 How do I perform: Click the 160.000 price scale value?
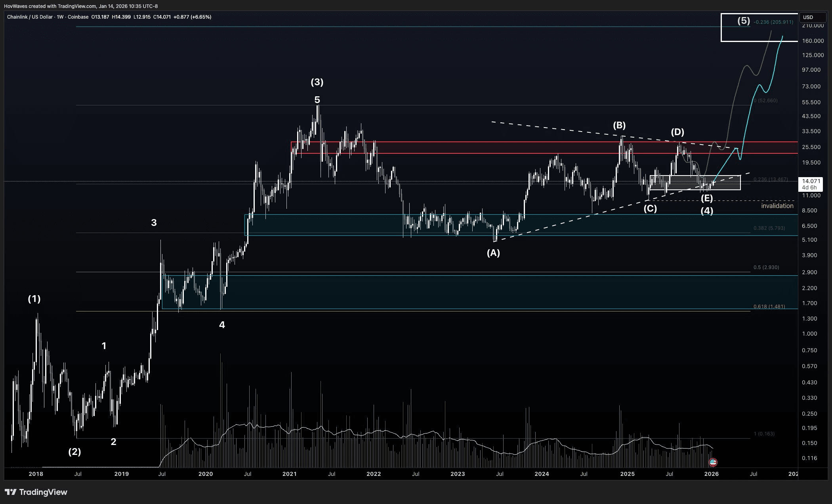pyautogui.click(x=813, y=41)
